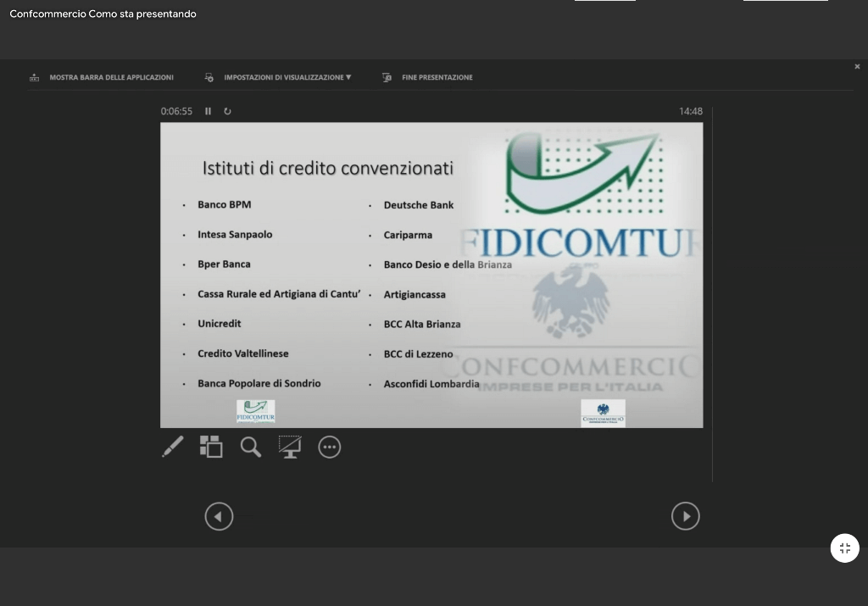
Task: Open more slideshow options ellipsis
Action: pos(330,447)
